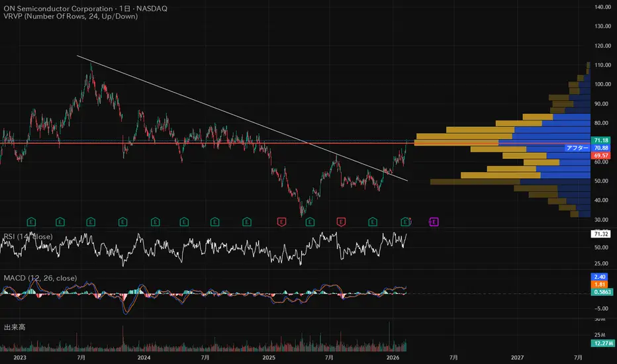Click the volume value label 12.27M

(603, 343)
